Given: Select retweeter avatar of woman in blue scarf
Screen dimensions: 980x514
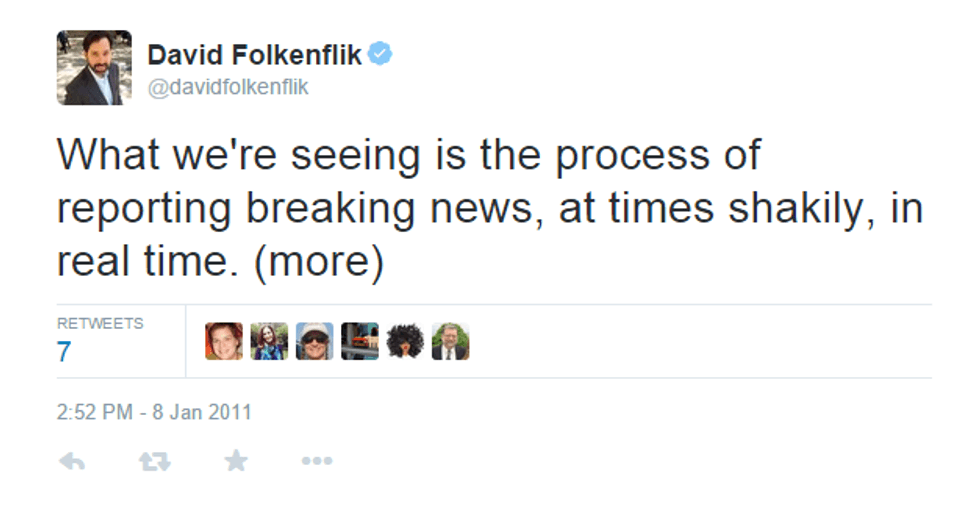Looking at the screenshot, I should [269, 341].
